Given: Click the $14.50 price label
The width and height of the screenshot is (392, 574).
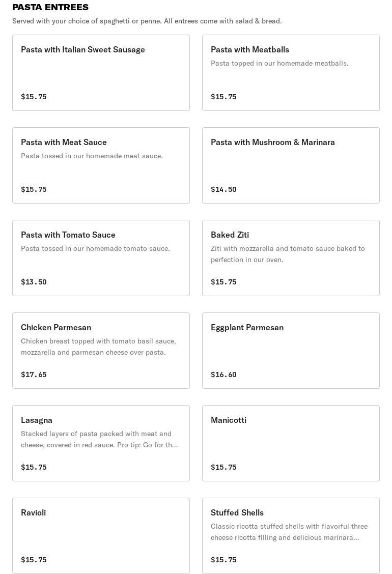Looking at the screenshot, I should (223, 189).
